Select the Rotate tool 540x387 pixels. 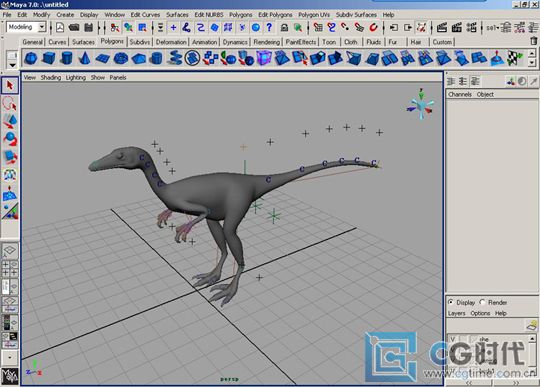click(x=10, y=139)
